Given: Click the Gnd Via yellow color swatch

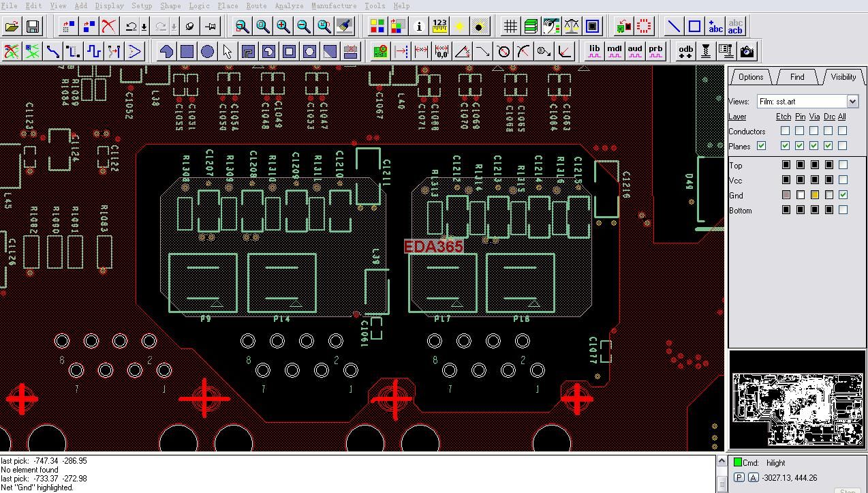Looking at the screenshot, I should tap(814, 195).
